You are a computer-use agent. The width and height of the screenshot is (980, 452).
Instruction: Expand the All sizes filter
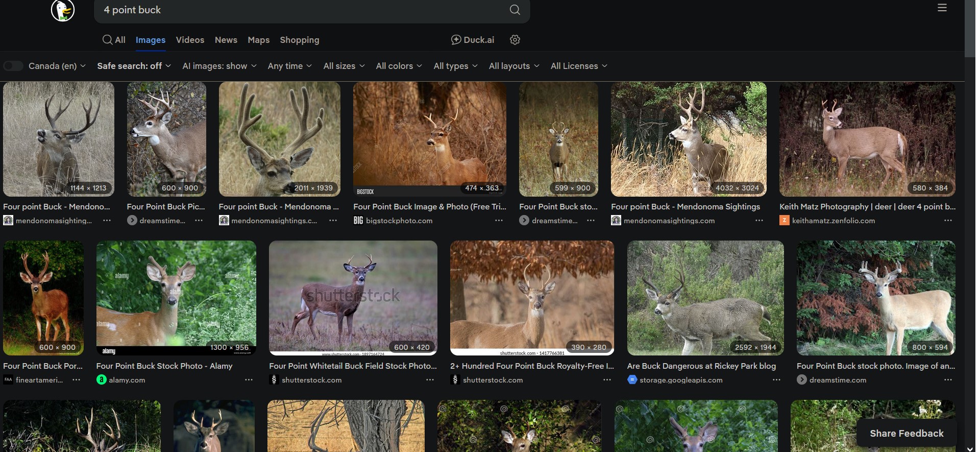click(344, 66)
